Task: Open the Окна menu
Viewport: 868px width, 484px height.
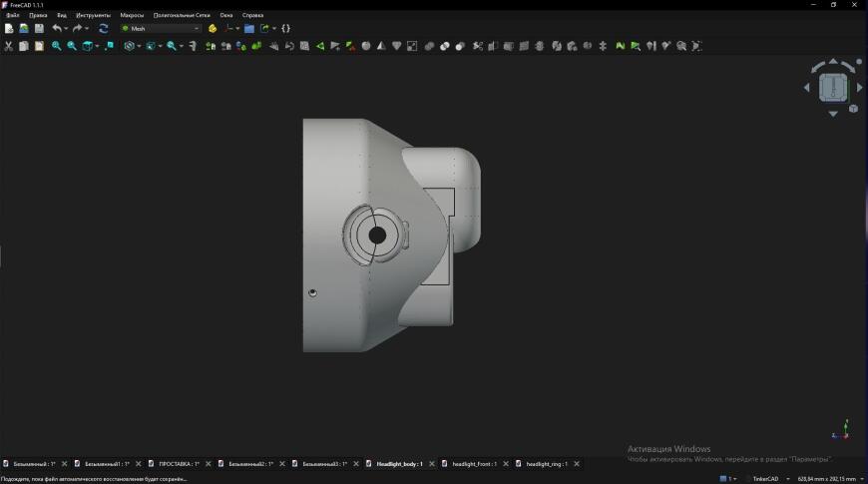Action: tap(226, 15)
